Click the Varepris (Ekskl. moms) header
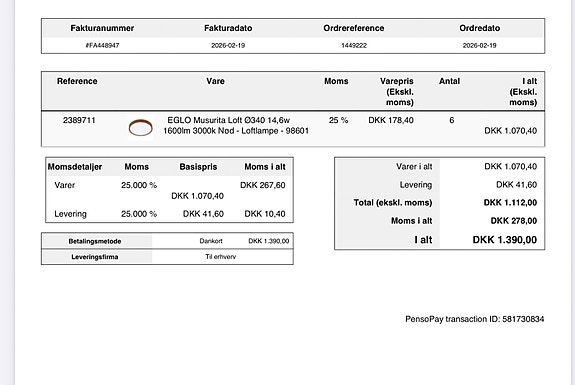575x385 pixels. click(397, 92)
